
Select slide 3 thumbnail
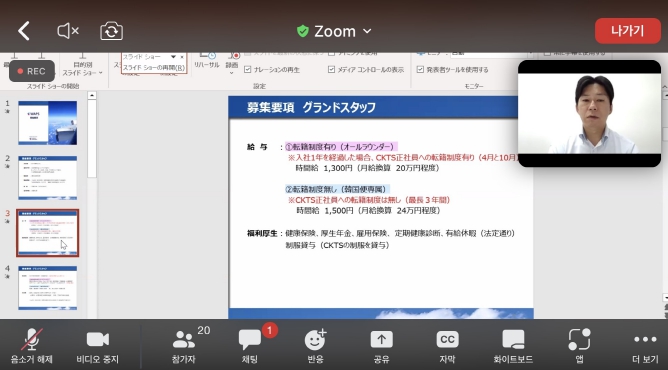coord(48,233)
